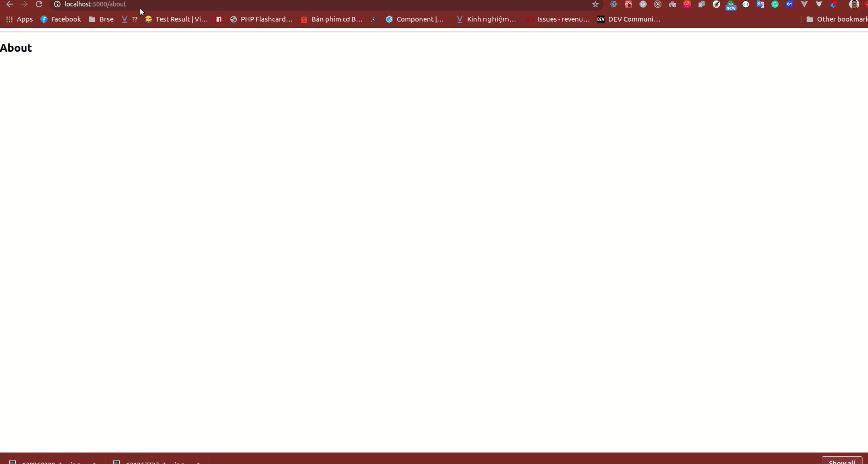
Task: View site information for localhost
Action: [x=57, y=4]
